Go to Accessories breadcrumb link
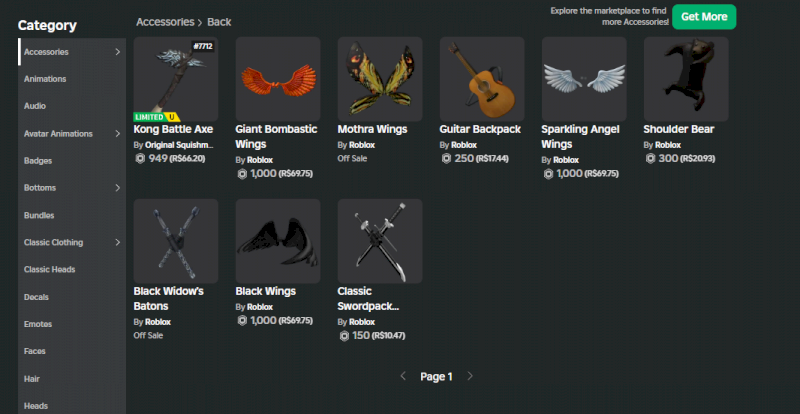The height and width of the screenshot is (414, 800). tap(165, 21)
